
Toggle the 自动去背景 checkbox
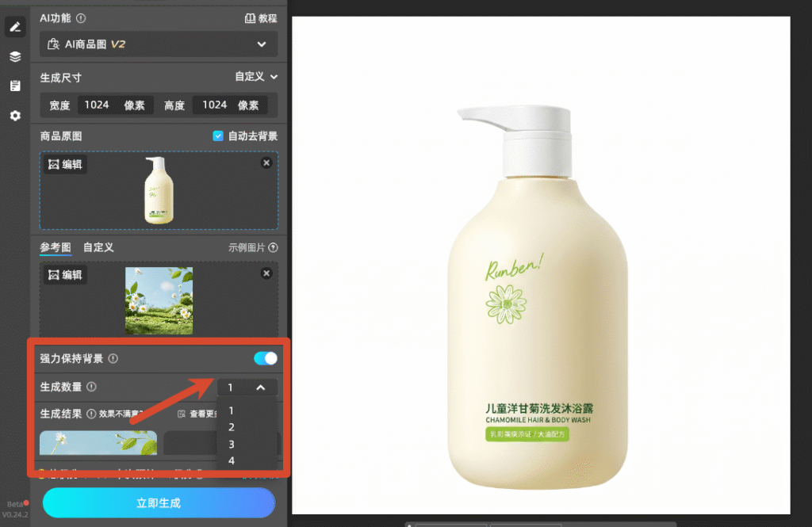click(218, 136)
